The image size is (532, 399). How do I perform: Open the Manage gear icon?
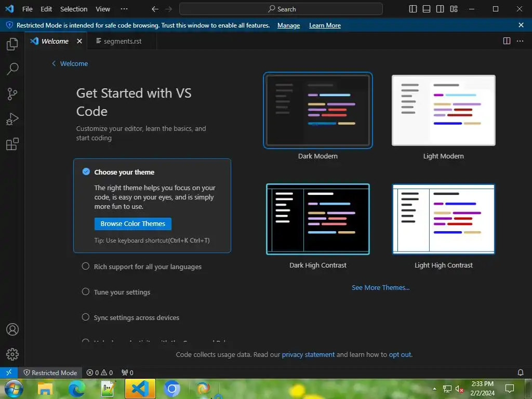point(12,354)
